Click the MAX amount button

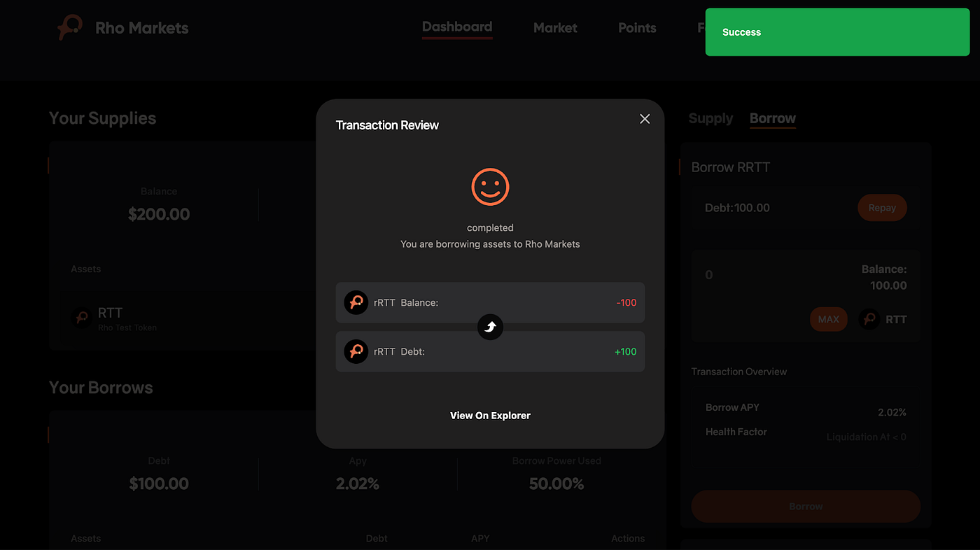(829, 319)
